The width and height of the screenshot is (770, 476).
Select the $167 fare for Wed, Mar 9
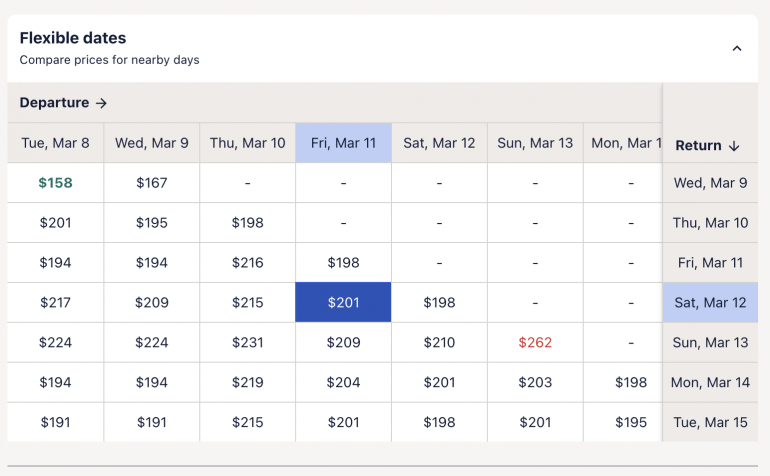pyautogui.click(x=151, y=183)
